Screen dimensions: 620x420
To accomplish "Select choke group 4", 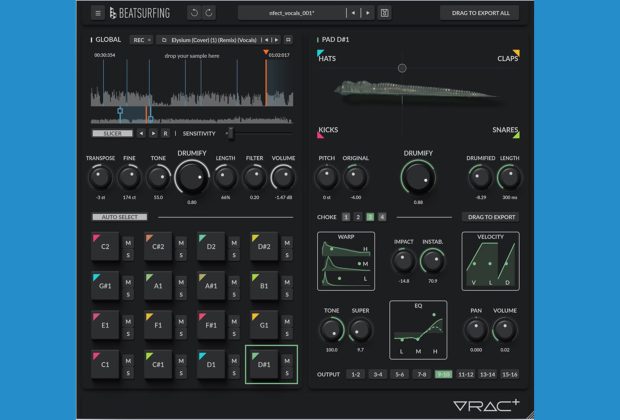I will pyautogui.click(x=382, y=217).
